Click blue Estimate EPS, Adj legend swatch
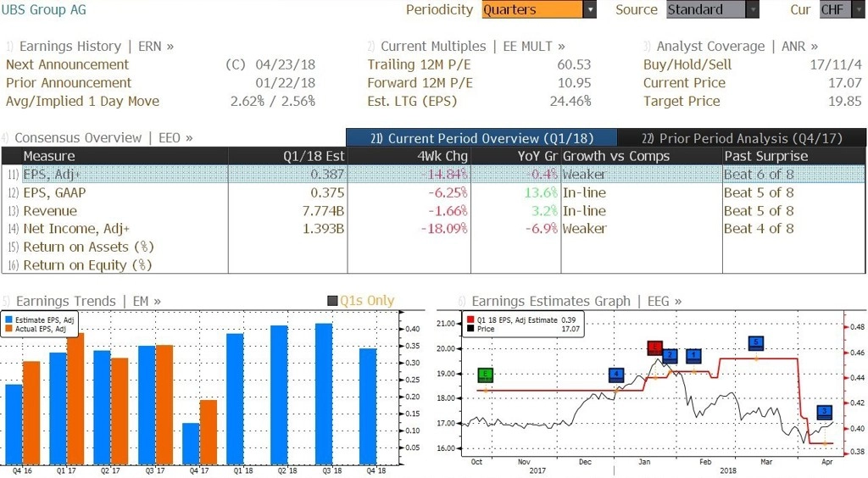The width and height of the screenshot is (868, 478). pos(8,320)
